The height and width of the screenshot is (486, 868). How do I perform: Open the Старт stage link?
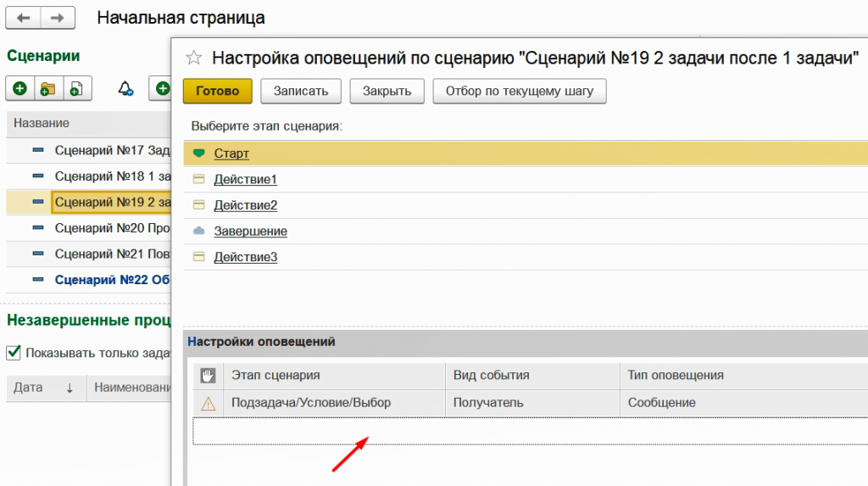point(231,153)
